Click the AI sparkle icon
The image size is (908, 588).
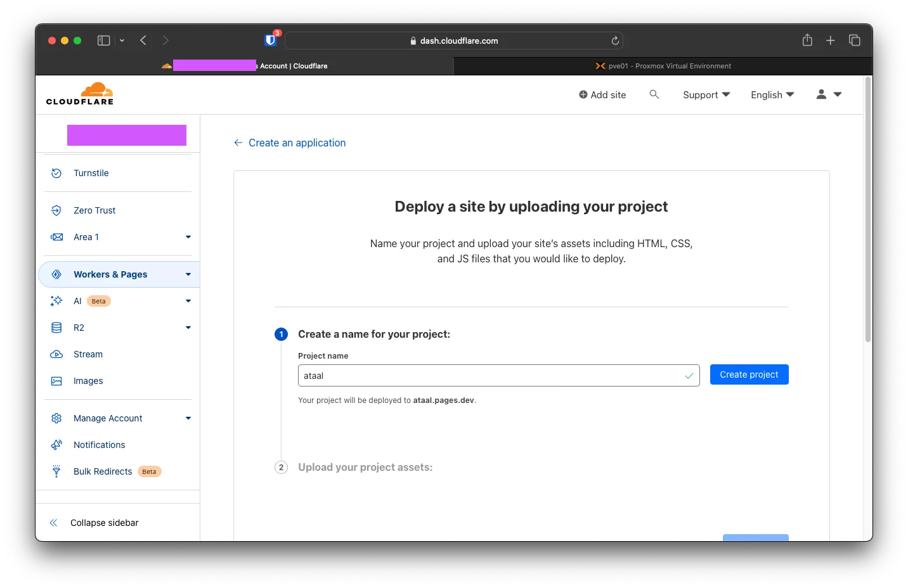coord(56,301)
